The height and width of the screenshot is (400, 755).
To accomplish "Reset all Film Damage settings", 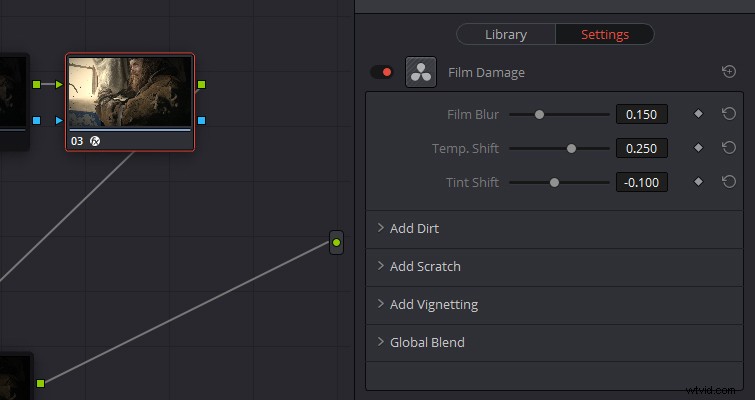I will coord(729,72).
